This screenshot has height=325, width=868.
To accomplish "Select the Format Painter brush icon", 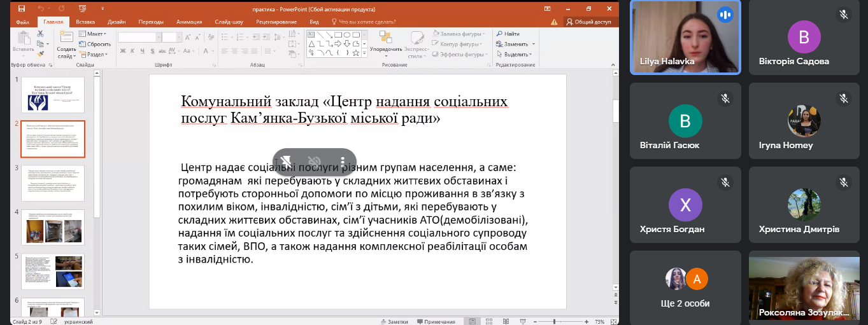I will click(x=40, y=54).
